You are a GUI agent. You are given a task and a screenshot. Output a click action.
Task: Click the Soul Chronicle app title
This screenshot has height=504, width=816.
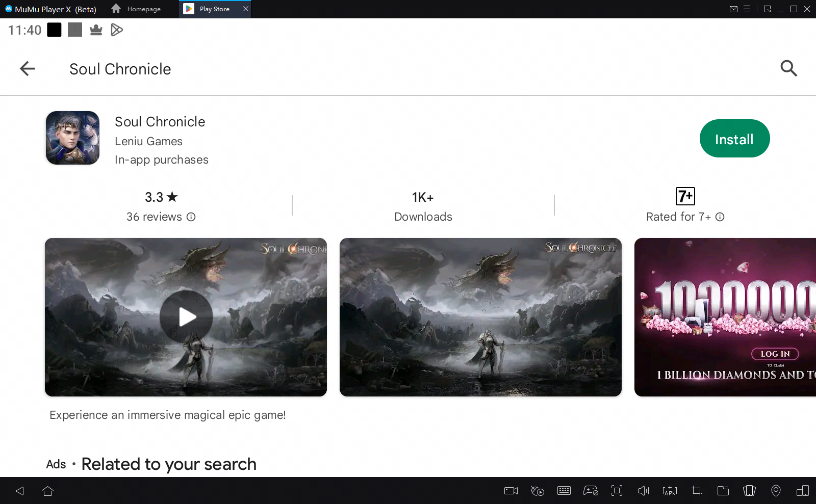tap(160, 122)
